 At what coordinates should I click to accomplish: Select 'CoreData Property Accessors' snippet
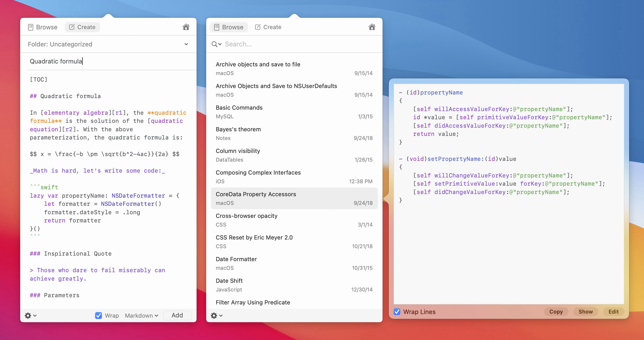(x=294, y=198)
